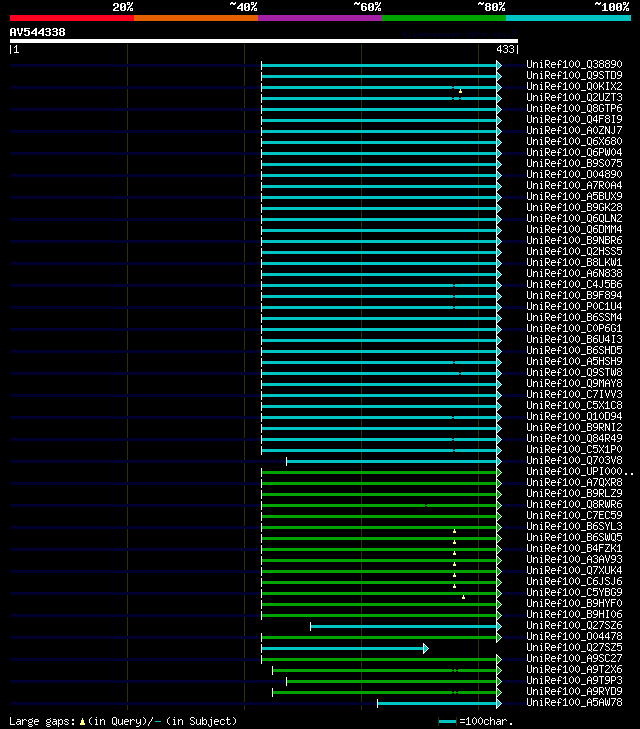Select the UniRef100_Q703V8 label

(574, 460)
